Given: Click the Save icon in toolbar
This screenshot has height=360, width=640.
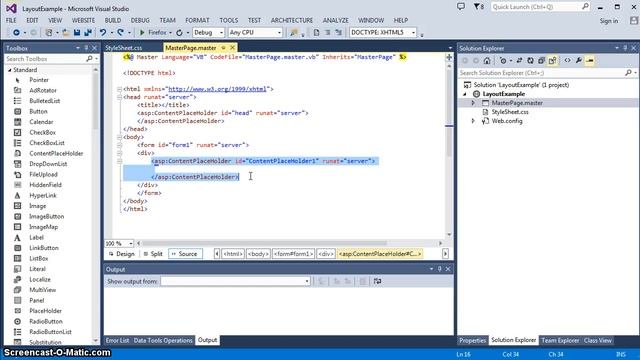Looking at the screenshot, I should (x=77, y=32).
